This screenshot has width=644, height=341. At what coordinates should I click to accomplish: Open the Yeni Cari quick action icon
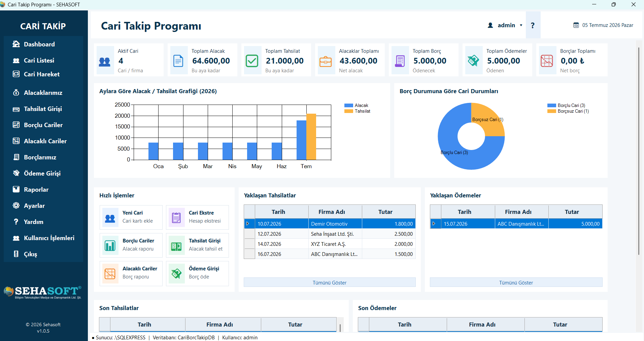(110, 218)
